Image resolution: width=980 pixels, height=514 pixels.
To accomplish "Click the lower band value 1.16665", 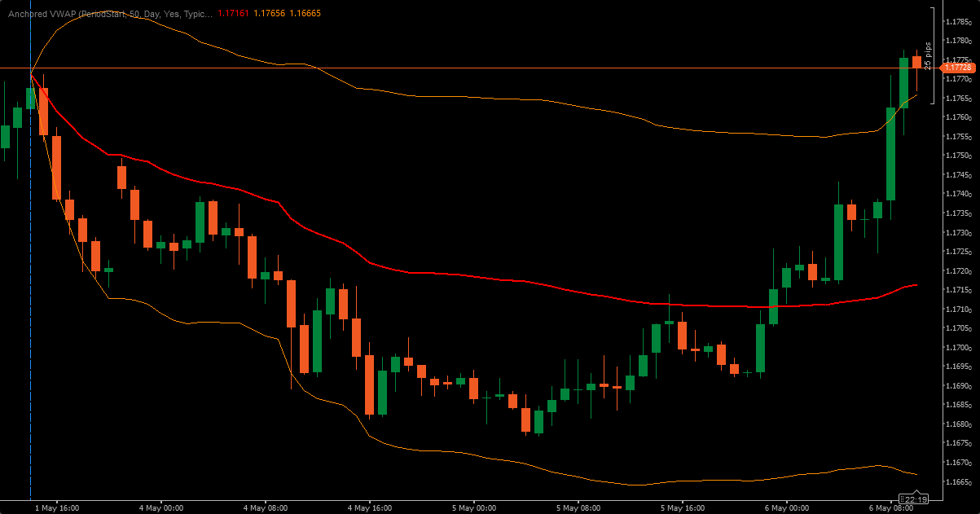I will [x=305, y=14].
